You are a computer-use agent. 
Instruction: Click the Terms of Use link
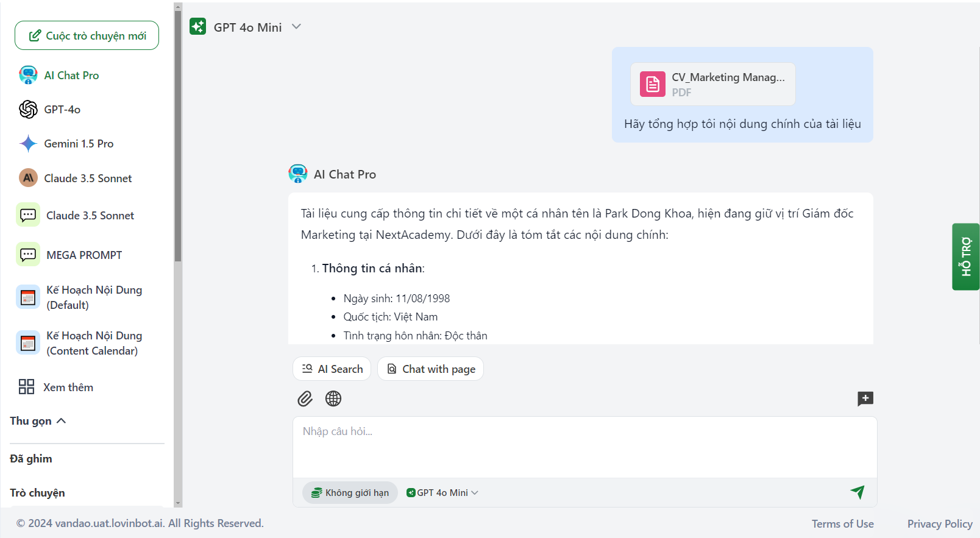pos(842,523)
